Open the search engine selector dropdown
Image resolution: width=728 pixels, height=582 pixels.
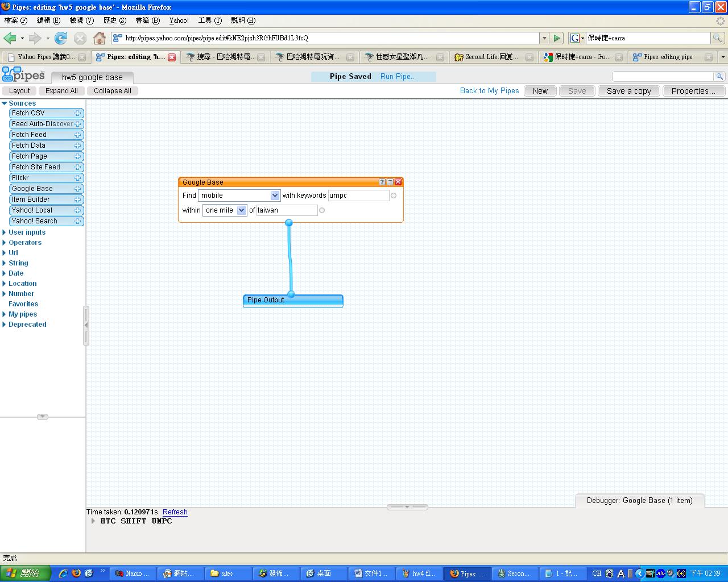tap(577, 38)
